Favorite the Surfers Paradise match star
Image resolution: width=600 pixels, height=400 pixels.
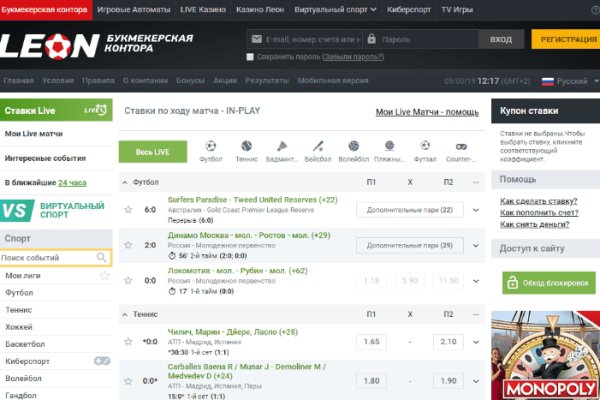click(x=128, y=210)
